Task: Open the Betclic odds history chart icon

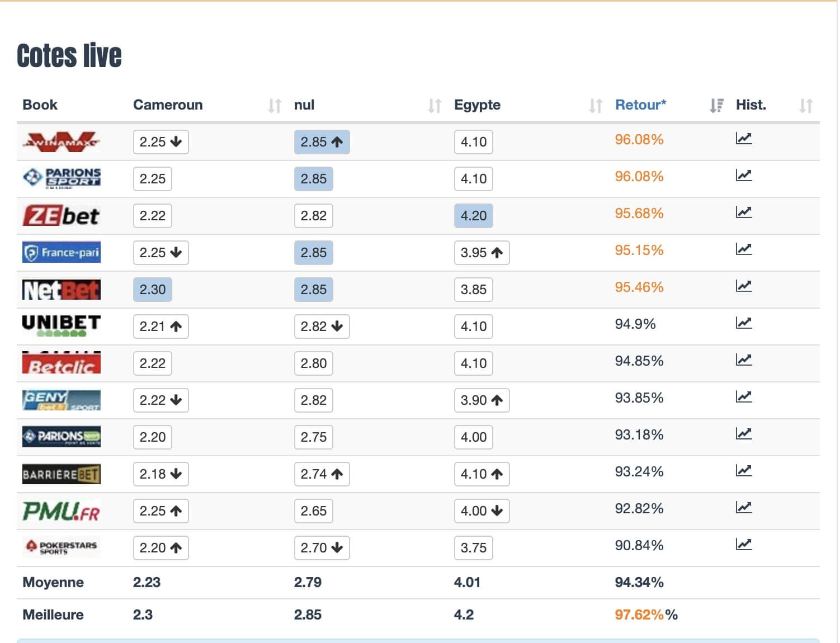Action: tap(743, 360)
